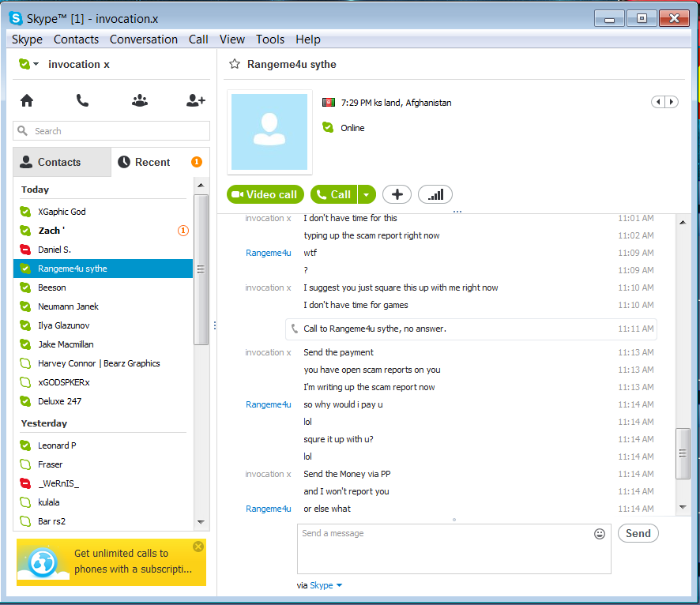Open the Tools menu
The image size is (700, 605).
point(270,39)
